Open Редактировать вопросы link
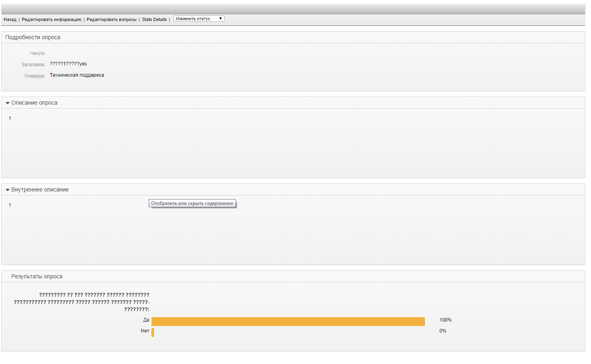Viewport: 591px width, 364px height. click(111, 19)
